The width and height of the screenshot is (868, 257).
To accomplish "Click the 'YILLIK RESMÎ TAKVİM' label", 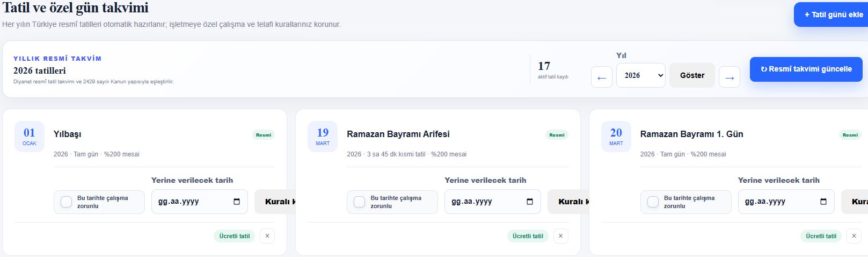I will 57,59.
